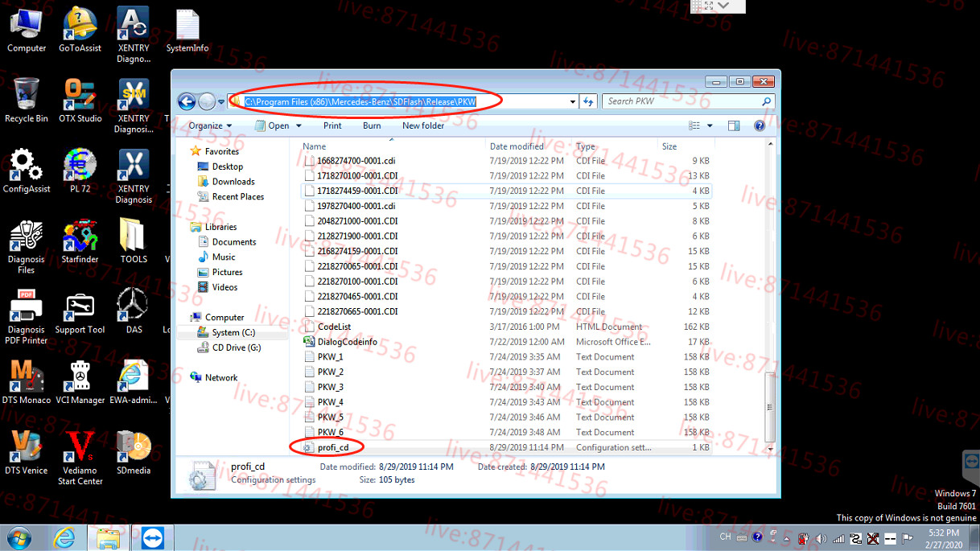Open Diagnosis PDF Printer shortcut
The width and height of the screenshot is (980, 551).
click(x=26, y=316)
